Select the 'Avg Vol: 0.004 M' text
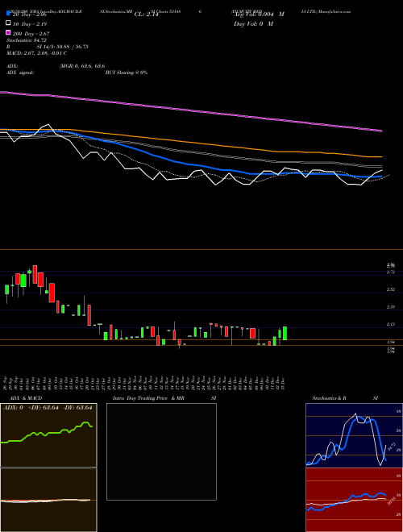 259,15
